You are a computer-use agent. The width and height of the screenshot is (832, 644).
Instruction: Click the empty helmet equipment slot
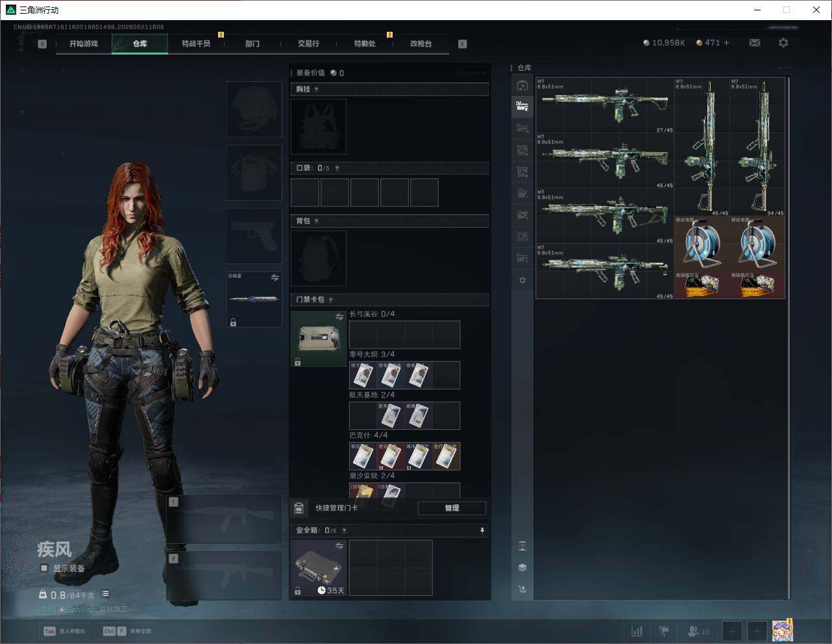coord(254,109)
